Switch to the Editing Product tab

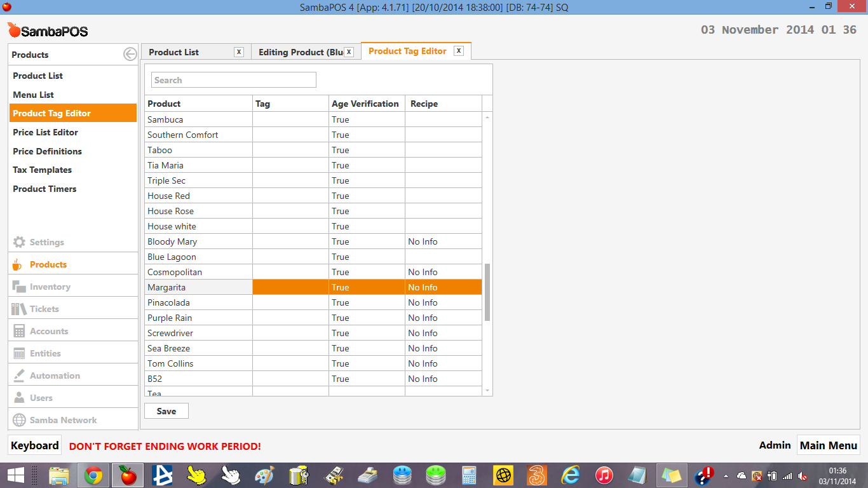(300, 52)
